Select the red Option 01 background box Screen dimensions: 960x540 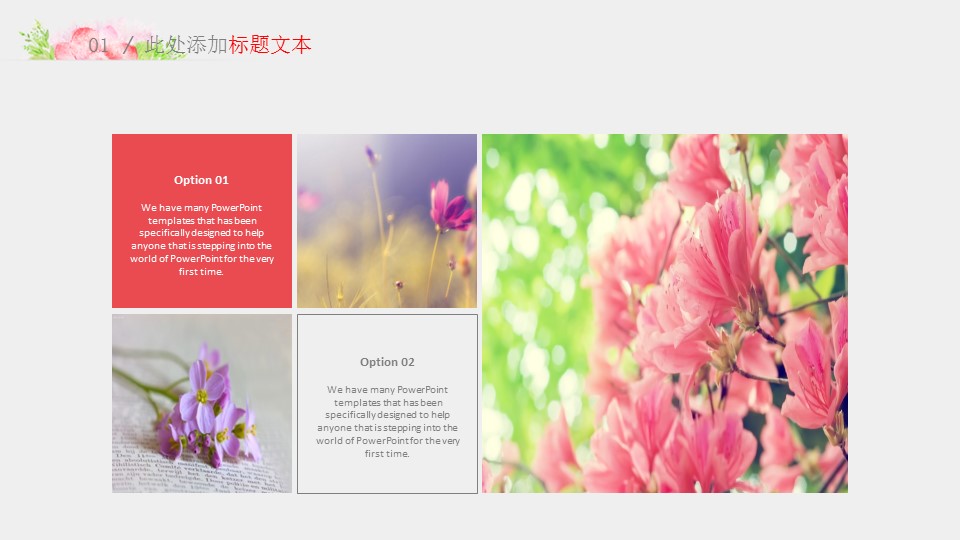point(201,290)
